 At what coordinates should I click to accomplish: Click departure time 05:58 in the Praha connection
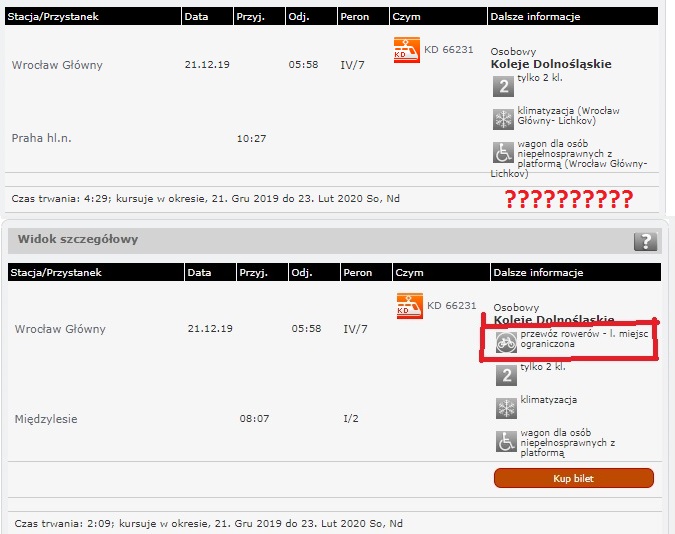point(303,65)
